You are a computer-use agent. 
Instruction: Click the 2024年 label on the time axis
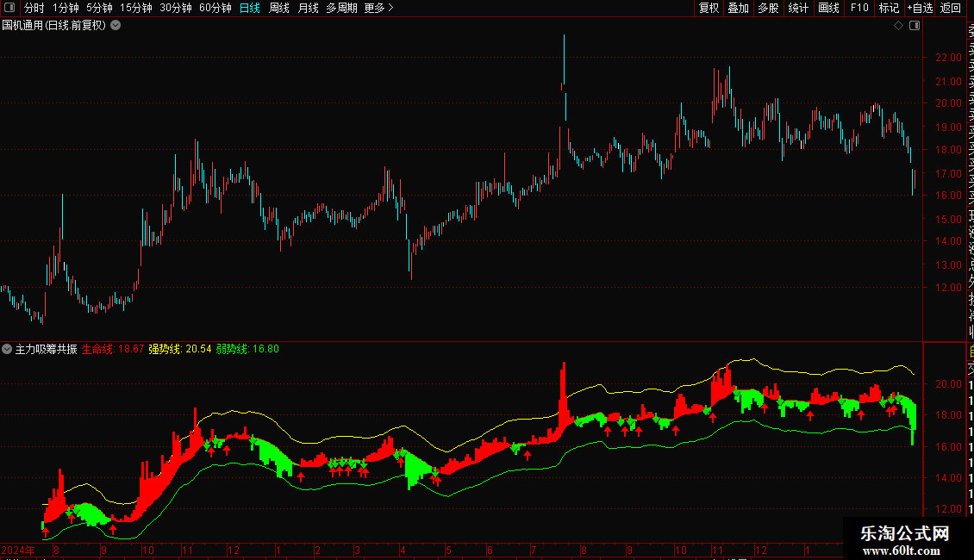click(x=18, y=550)
